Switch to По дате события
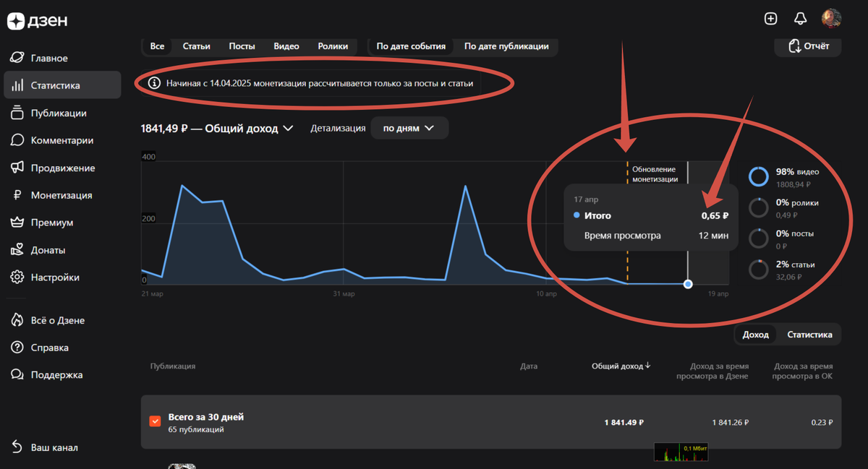Viewport: 868px width, 469px height. pyautogui.click(x=411, y=46)
